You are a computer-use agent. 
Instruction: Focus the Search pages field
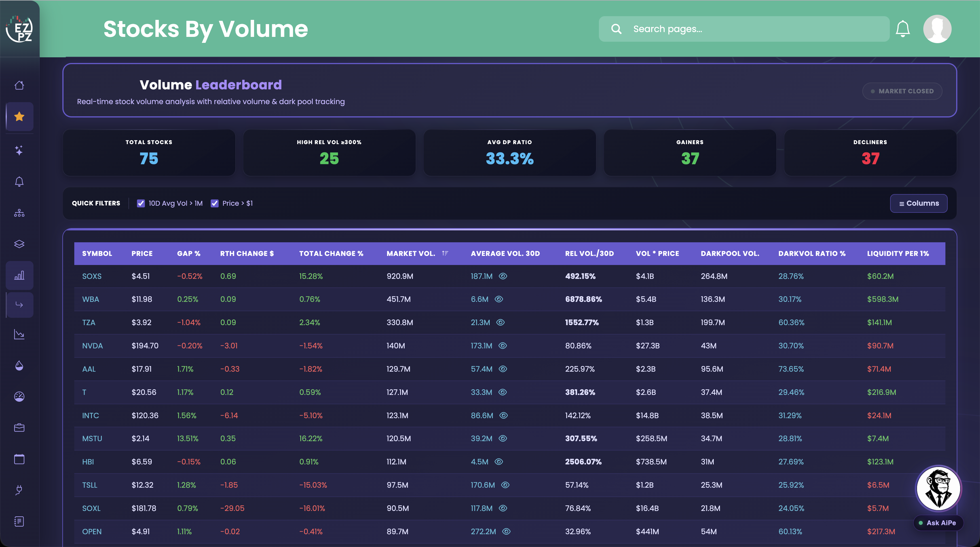(x=744, y=29)
